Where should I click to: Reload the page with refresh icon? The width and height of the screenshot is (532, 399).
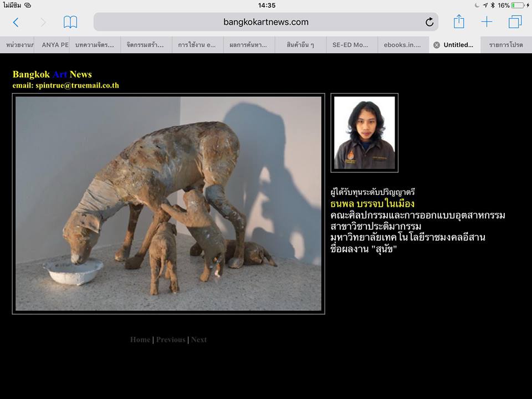tap(429, 22)
